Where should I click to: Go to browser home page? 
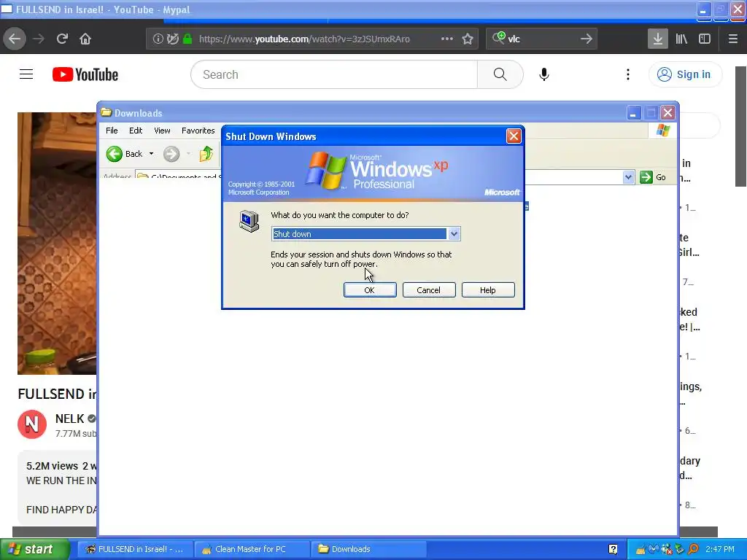click(85, 39)
